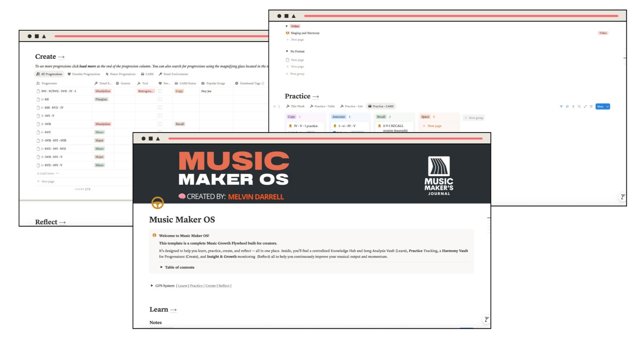The height and width of the screenshot is (359, 644).
Task: Click the search magnifier in Practice toolbar
Action: [579, 107]
